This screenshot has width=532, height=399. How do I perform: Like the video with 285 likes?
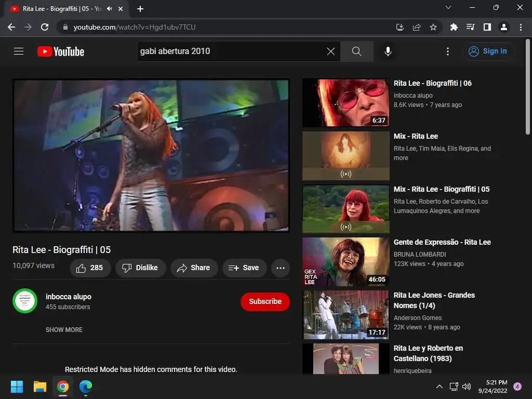90,268
